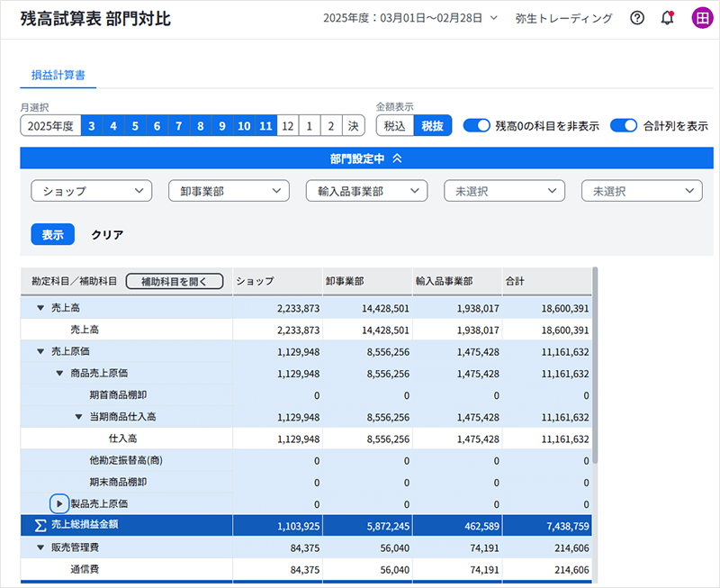Image resolution: width=720 pixels, height=588 pixels.
Task: Collapse the 売上高 row triangle
Action: click(x=40, y=308)
